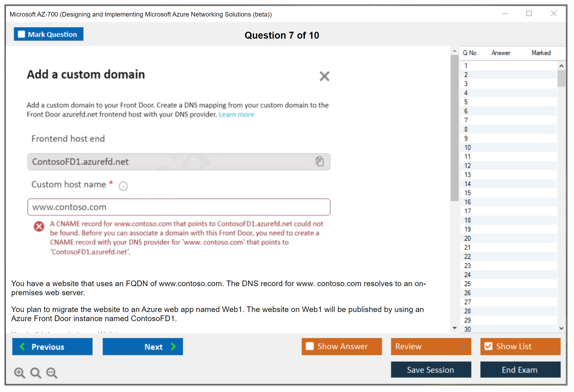Click the zoom in magnifier icon

click(19, 373)
